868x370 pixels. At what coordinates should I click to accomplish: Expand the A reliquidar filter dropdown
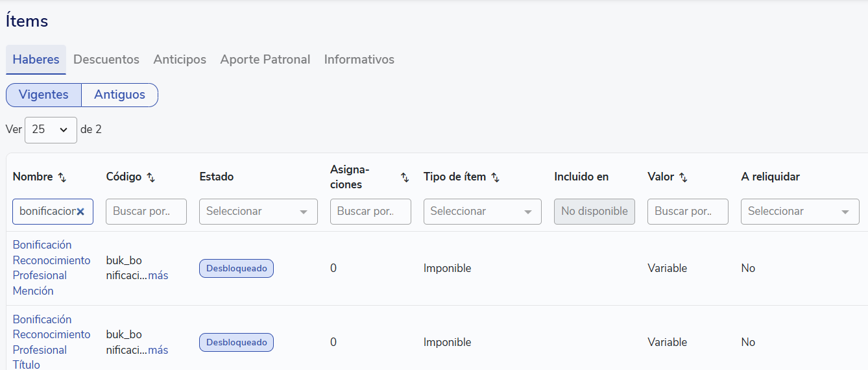pos(799,212)
